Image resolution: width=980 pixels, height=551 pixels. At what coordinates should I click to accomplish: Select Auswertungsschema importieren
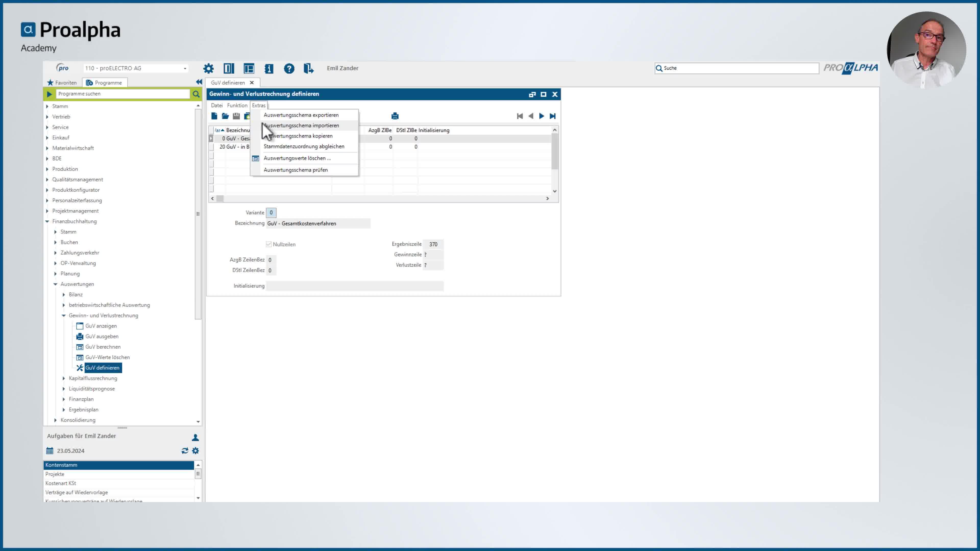pyautogui.click(x=304, y=126)
